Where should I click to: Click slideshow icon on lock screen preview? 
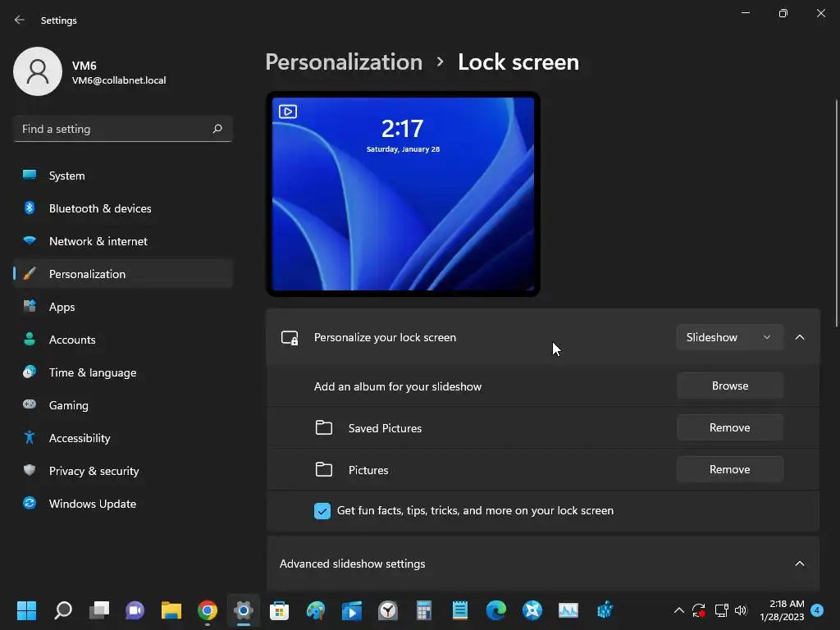click(288, 112)
